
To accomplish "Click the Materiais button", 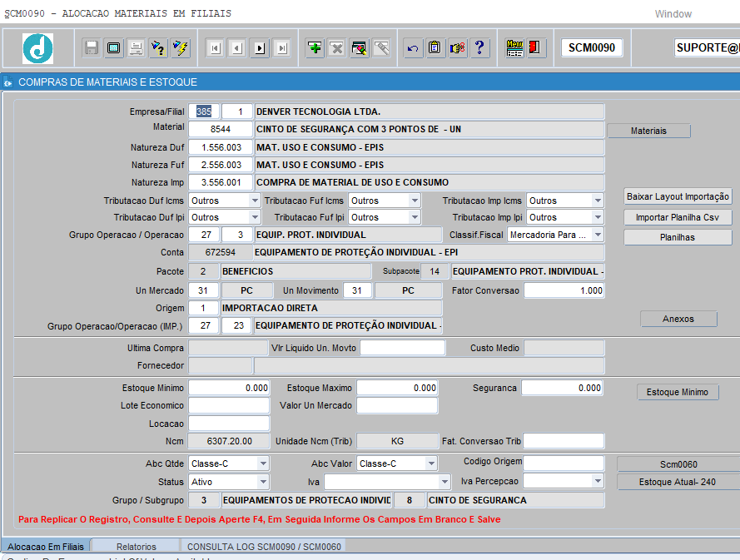I will click(x=649, y=131).
